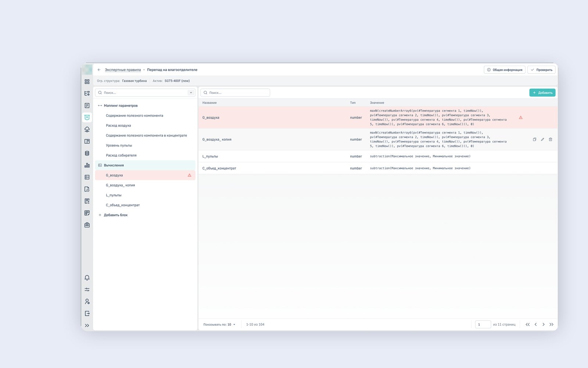Image resolution: width=588 pixels, height=368 pixels.
Task: Go to the first page double arrow
Action: [x=528, y=325]
